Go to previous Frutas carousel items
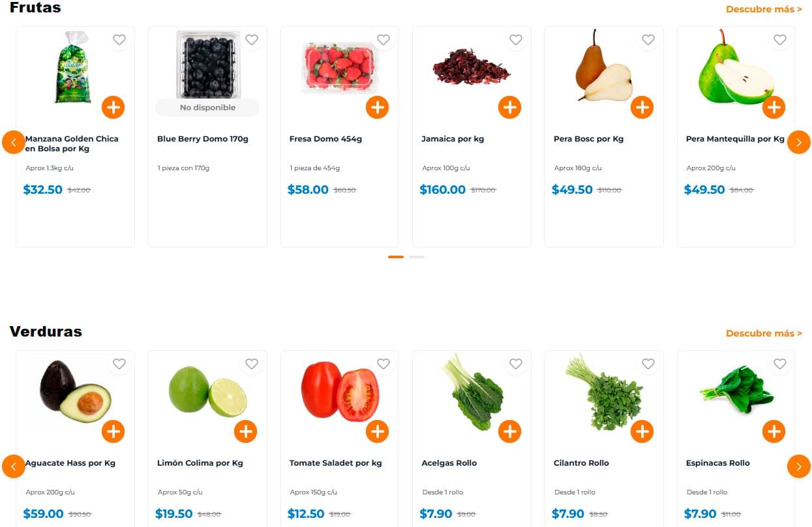This screenshot has width=812, height=527. tap(14, 142)
